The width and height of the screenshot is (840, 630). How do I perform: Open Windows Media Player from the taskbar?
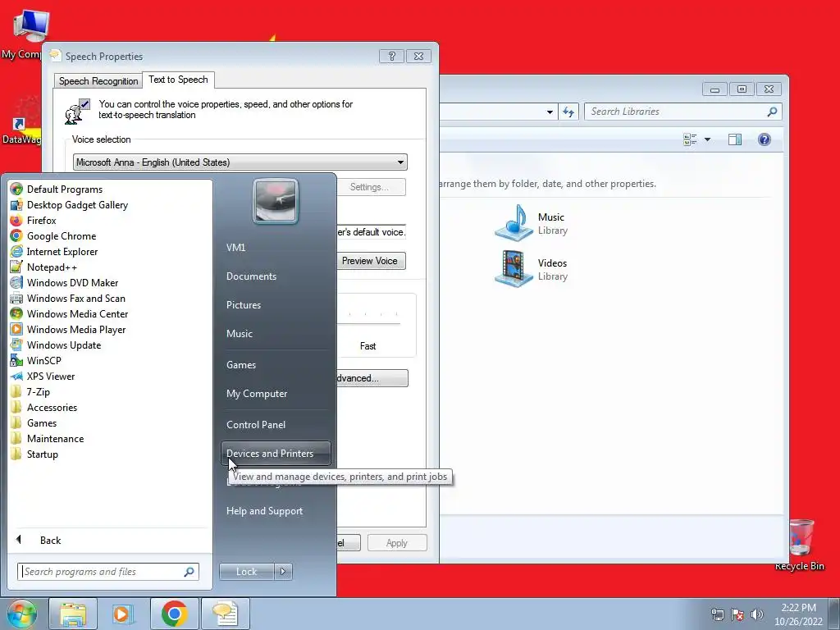coord(123,614)
